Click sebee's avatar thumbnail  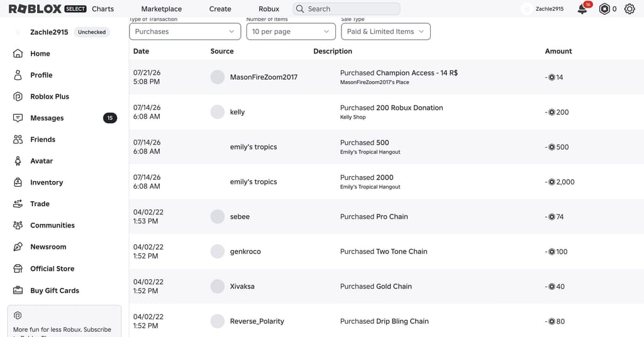[218, 216]
